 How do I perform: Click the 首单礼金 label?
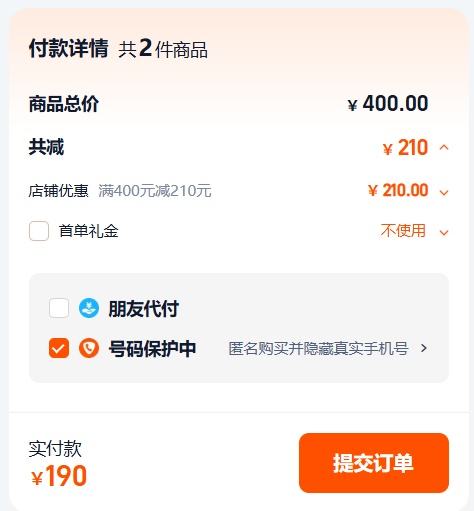88,231
